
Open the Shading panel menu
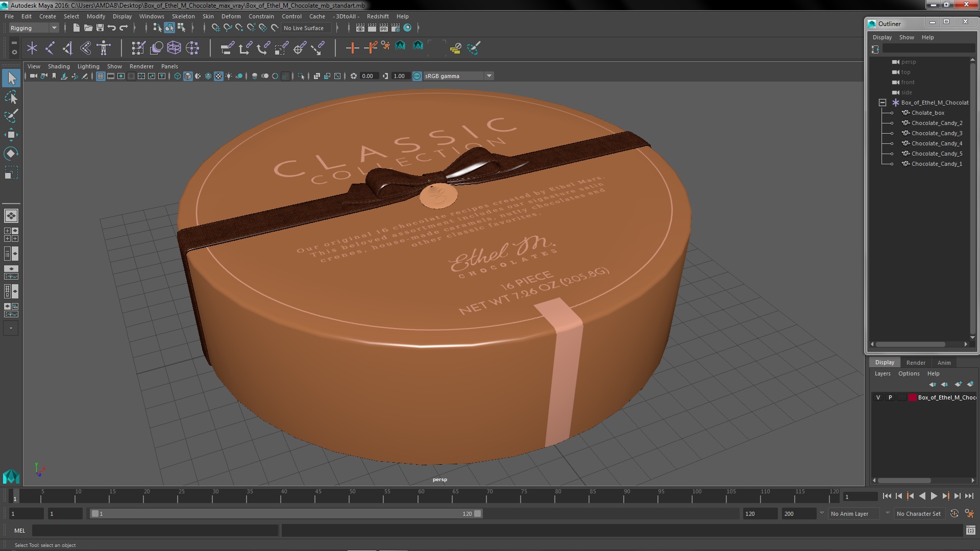59,66
